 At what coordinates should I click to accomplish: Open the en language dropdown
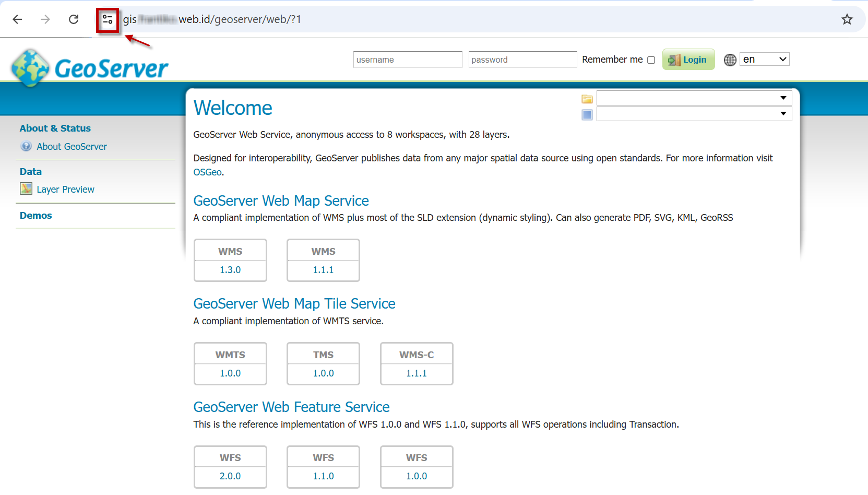pos(764,60)
